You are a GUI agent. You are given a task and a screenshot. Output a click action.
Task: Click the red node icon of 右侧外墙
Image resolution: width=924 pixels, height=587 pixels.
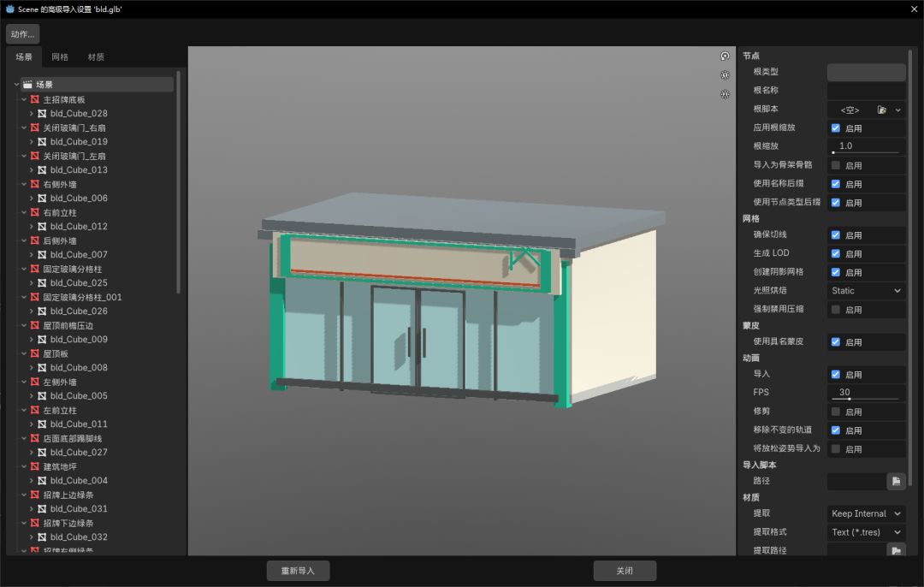(x=35, y=184)
